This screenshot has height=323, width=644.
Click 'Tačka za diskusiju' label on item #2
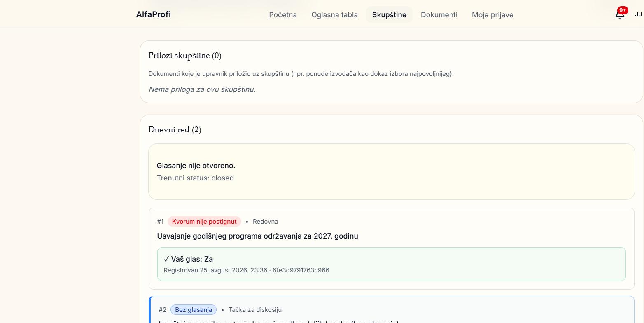tap(255, 310)
